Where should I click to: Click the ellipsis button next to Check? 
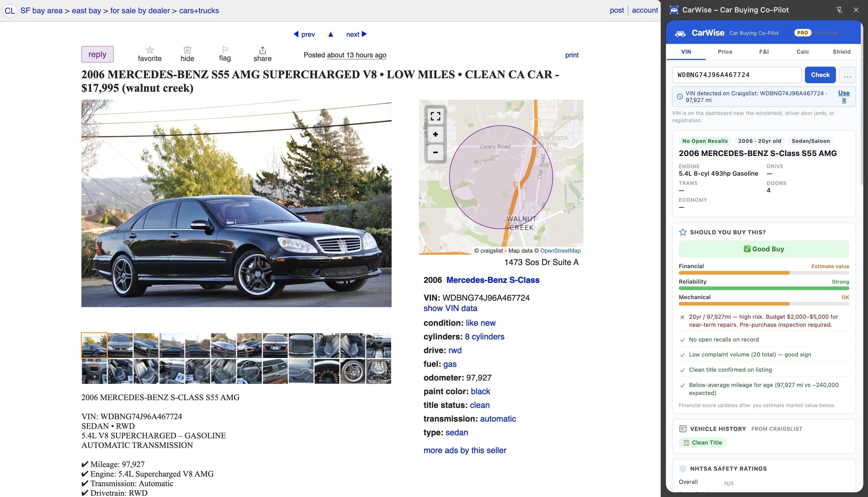847,75
